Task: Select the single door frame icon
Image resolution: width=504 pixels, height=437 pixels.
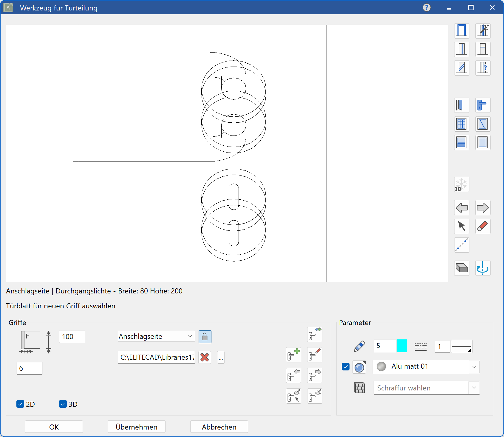Action: pos(462,31)
